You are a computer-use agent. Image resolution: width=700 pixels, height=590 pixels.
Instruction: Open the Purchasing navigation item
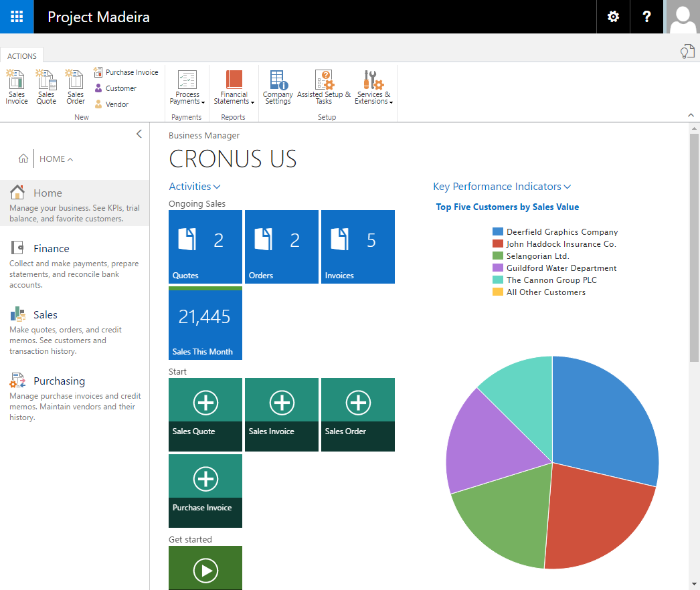[59, 381]
